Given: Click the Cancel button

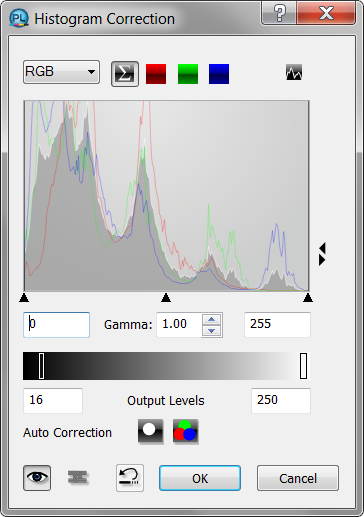Looking at the screenshot, I should pos(298,478).
